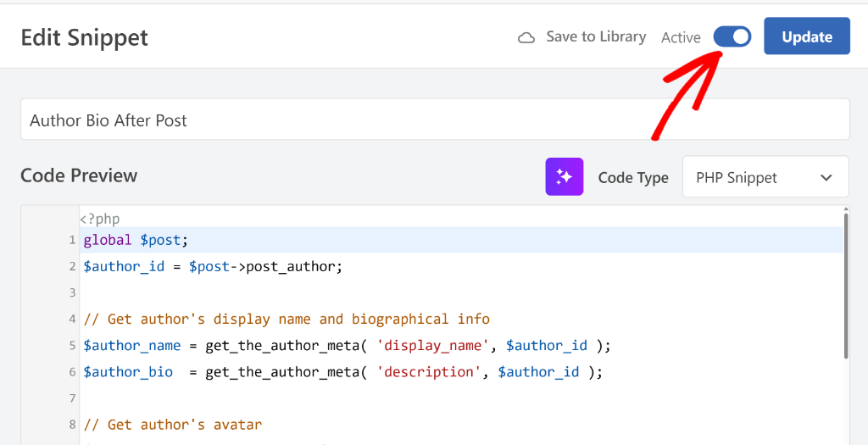Place cursor on the global $post line
Screen dimensions: 868x445
tap(136, 240)
